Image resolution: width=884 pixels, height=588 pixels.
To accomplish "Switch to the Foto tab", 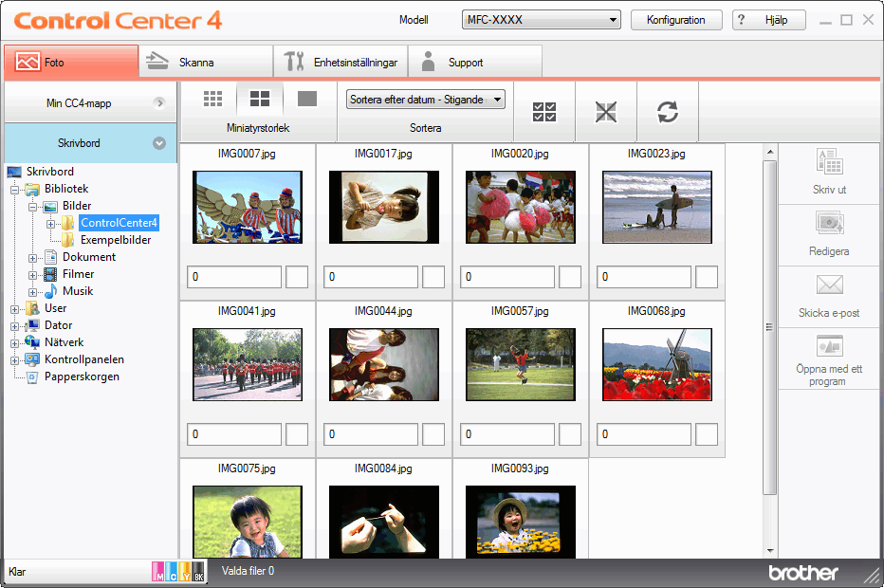I will [x=71, y=62].
